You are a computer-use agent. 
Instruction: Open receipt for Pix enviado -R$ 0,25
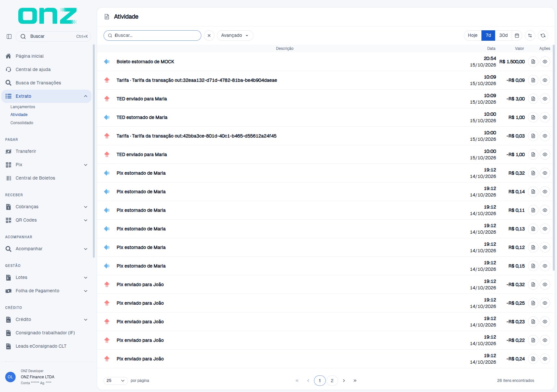[533, 303]
